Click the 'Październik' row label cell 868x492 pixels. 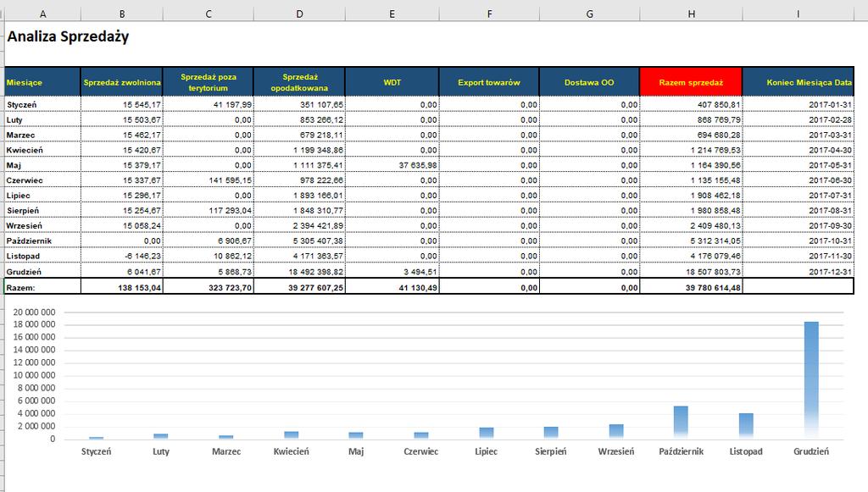(42, 240)
